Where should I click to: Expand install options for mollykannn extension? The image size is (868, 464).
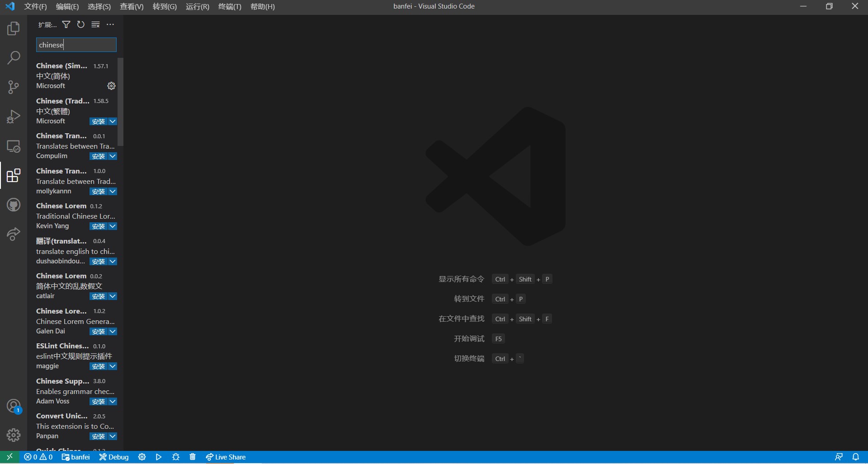point(113,192)
